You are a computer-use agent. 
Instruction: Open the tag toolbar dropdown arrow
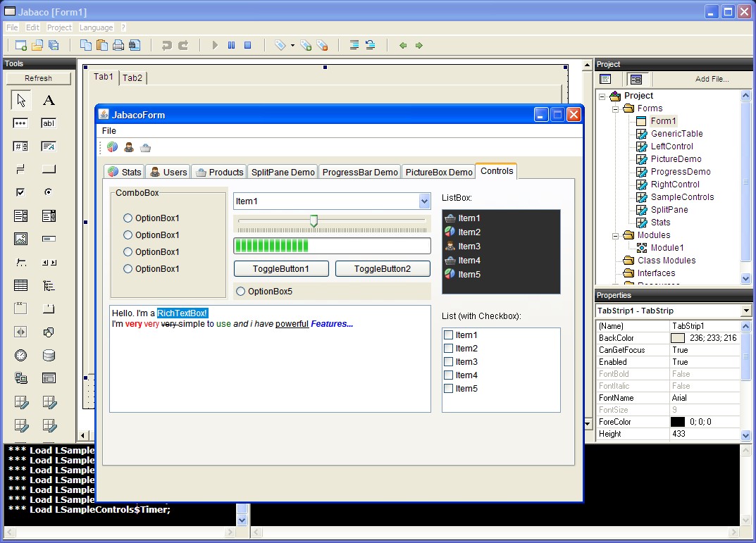(292, 46)
